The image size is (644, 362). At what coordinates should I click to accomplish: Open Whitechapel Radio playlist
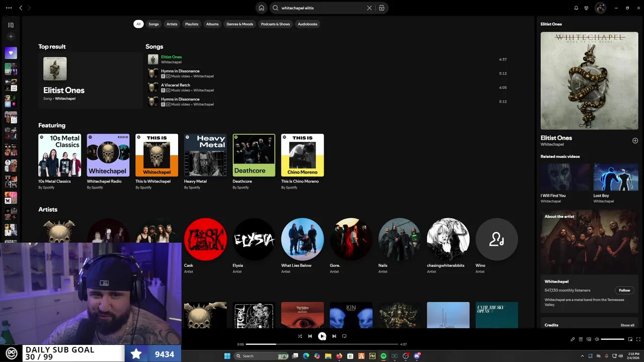coord(108,161)
